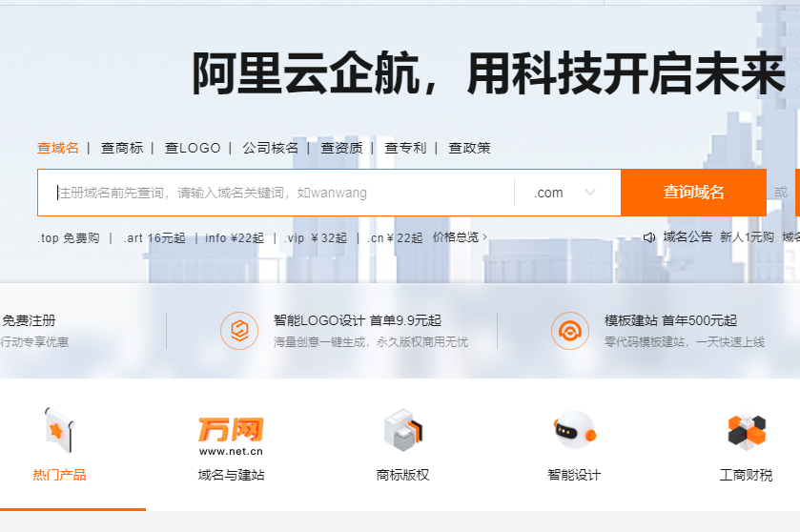Click the 价格总览 chevron arrow

[484, 237]
